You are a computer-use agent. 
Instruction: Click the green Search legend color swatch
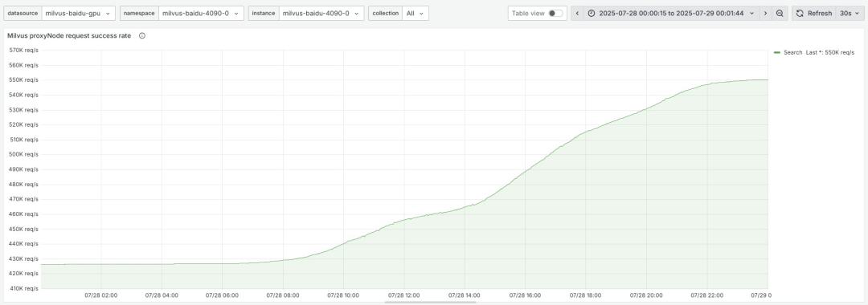coord(777,52)
